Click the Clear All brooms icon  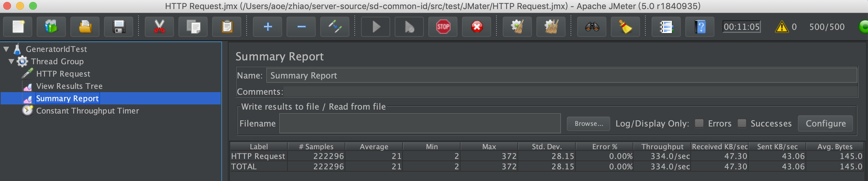point(551,27)
